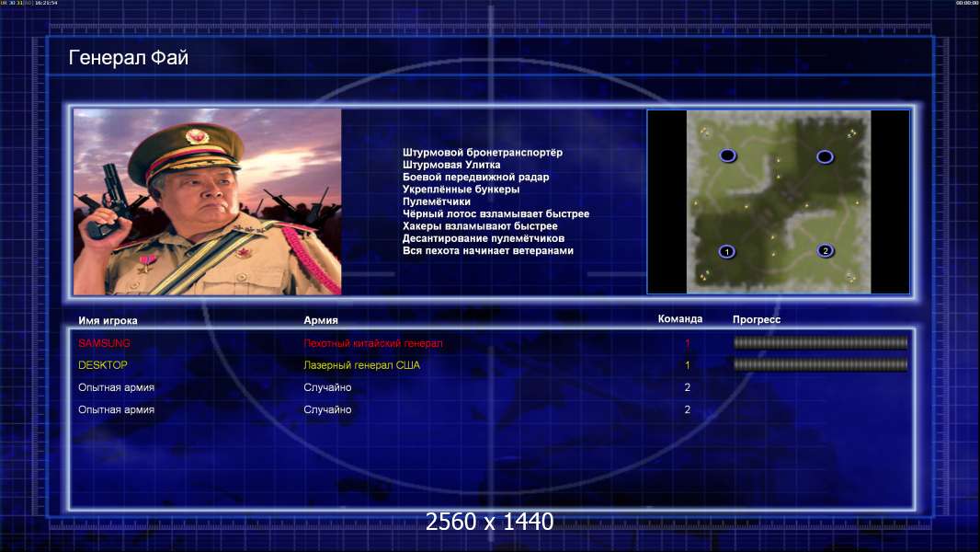Click "Чёрный лотос взламывает быстрее" line
The width and height of the screenshot is (980, 552).
pos(495,213)
